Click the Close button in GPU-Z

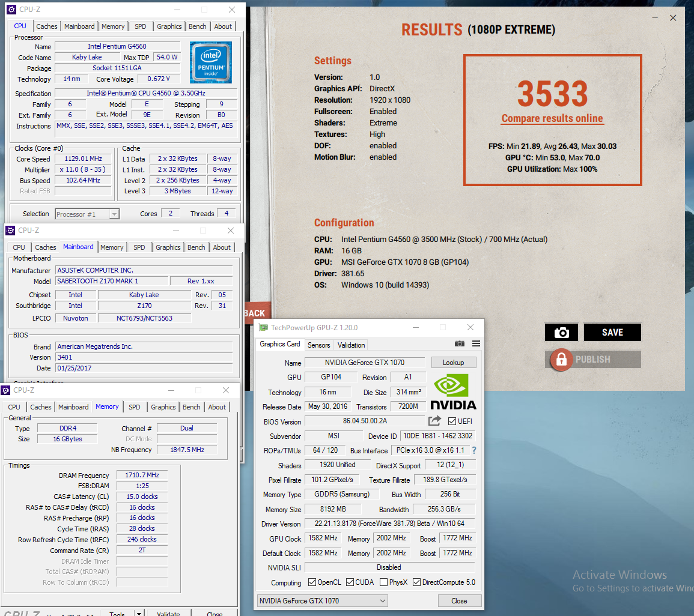tap(459, 600)
